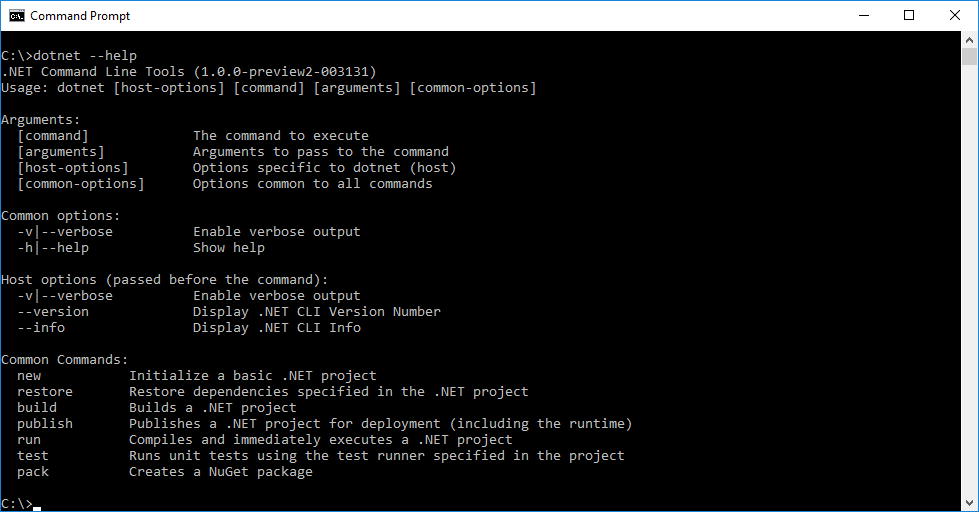Minimize the Command Prompt window
979x512 pixels.
(864, 15)
